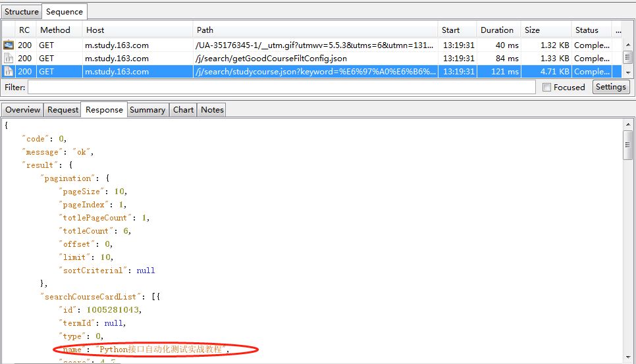Click the "code": 0 line in response
The height and width of the screenshot is (364, 636).
coord(44,139)
